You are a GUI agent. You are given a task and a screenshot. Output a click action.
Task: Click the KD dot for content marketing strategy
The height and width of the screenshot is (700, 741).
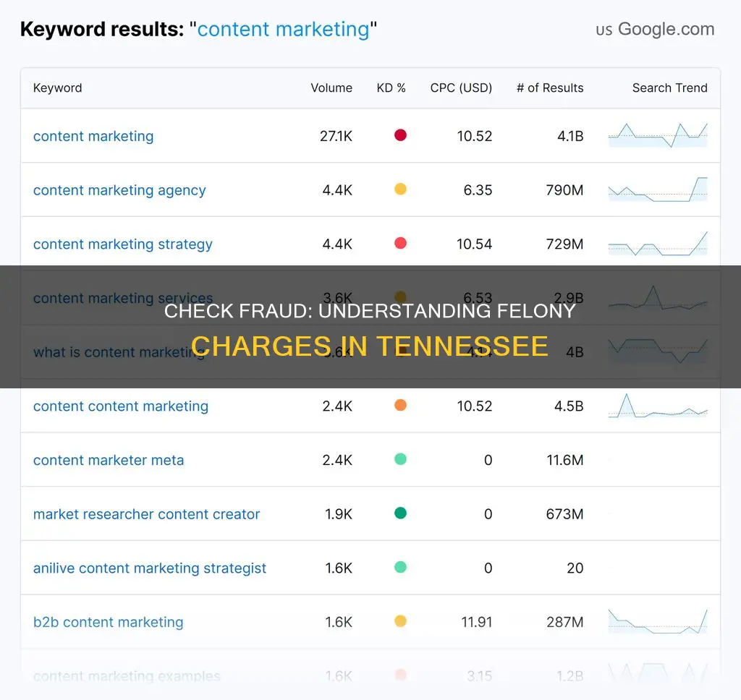(x=400, y=243)
